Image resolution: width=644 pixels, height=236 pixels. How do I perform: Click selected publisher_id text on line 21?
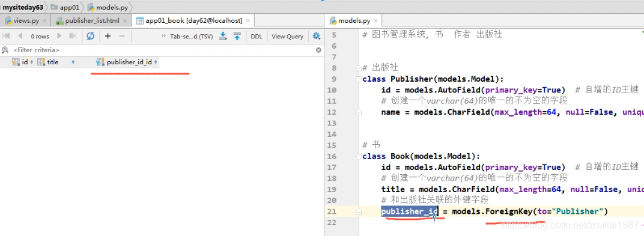[x=410, y=211]
